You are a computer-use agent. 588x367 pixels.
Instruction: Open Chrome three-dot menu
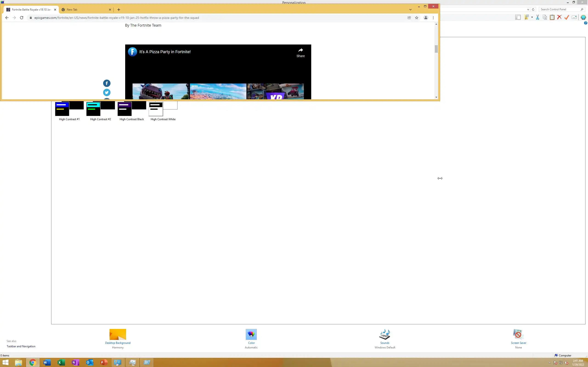pyautogui.click(x=433, y=18)
